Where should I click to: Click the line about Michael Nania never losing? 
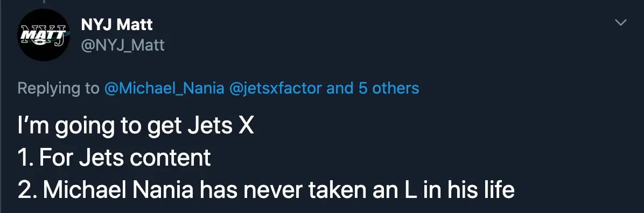point(266,190)
